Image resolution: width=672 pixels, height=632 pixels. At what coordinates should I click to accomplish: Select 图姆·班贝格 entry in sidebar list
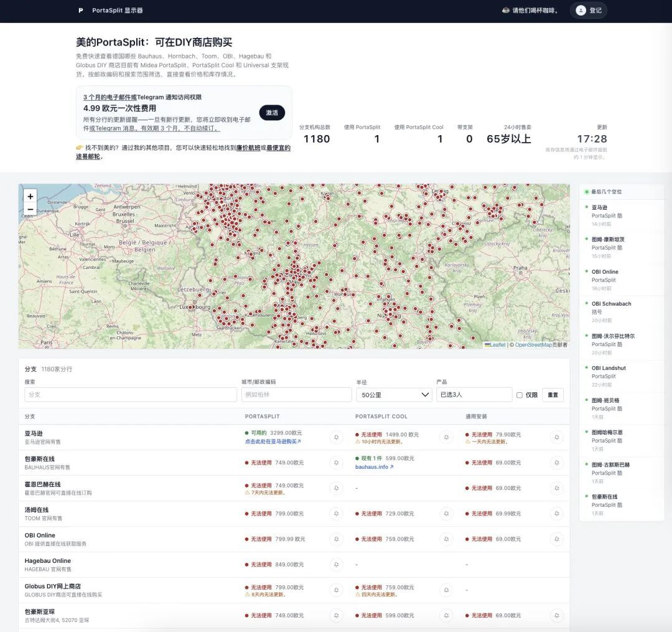pos(622,408)
